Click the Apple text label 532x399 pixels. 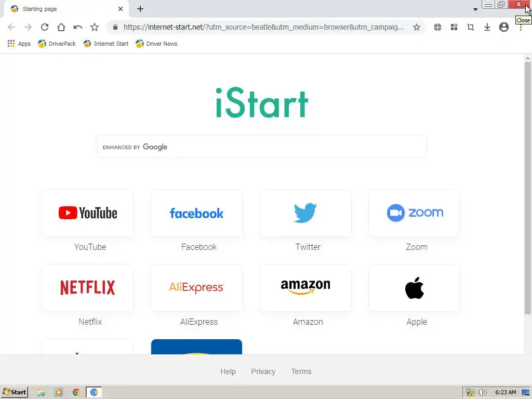click(417, 322)
